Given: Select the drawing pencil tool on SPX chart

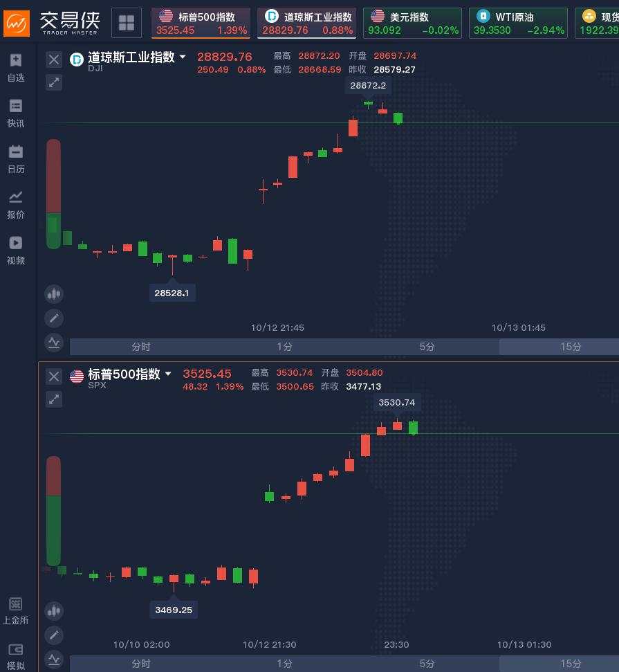Looking at the screenshot, I should (x=54, y=635).
